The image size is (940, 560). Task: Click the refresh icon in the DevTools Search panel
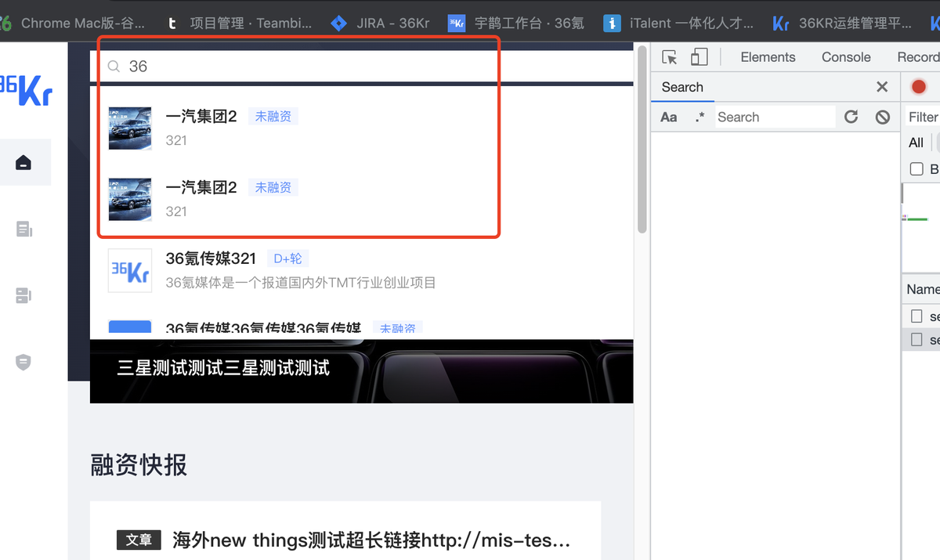pos(851,117)
